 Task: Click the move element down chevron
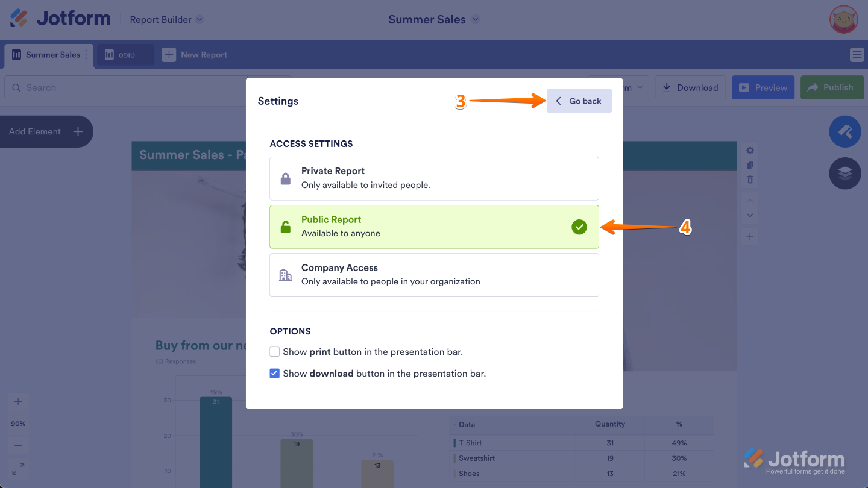tap(750, 215)
